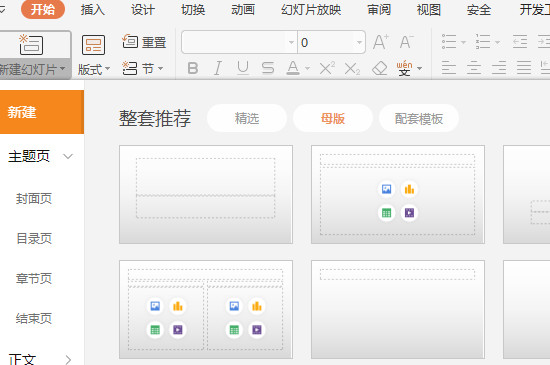550x365 pixels.
Task: Click the numbered list icon
Action: tap(483, 42)
